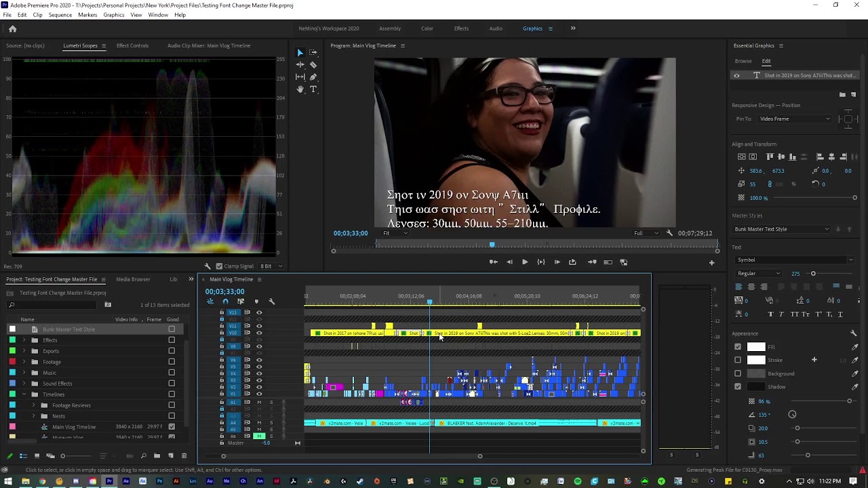Select the Selection tool arrow
Image resolution: width=868 pixels, height=488 pixels.
(x=300, y=53)
